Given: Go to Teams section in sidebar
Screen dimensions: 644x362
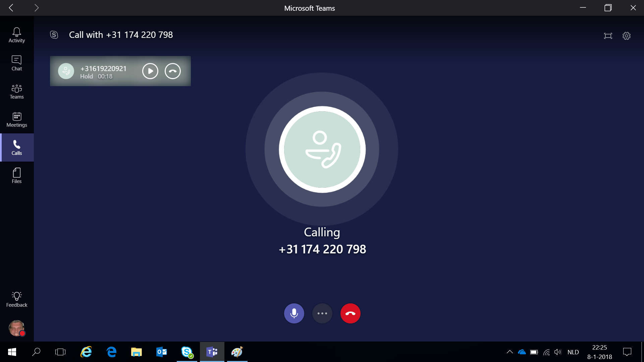Looking at the screenshot, I should point(17,92).
